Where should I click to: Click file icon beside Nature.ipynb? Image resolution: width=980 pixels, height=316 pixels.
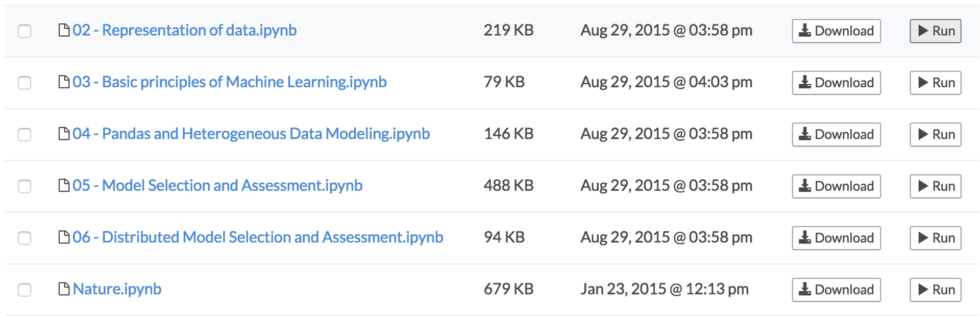coord(64,289)
